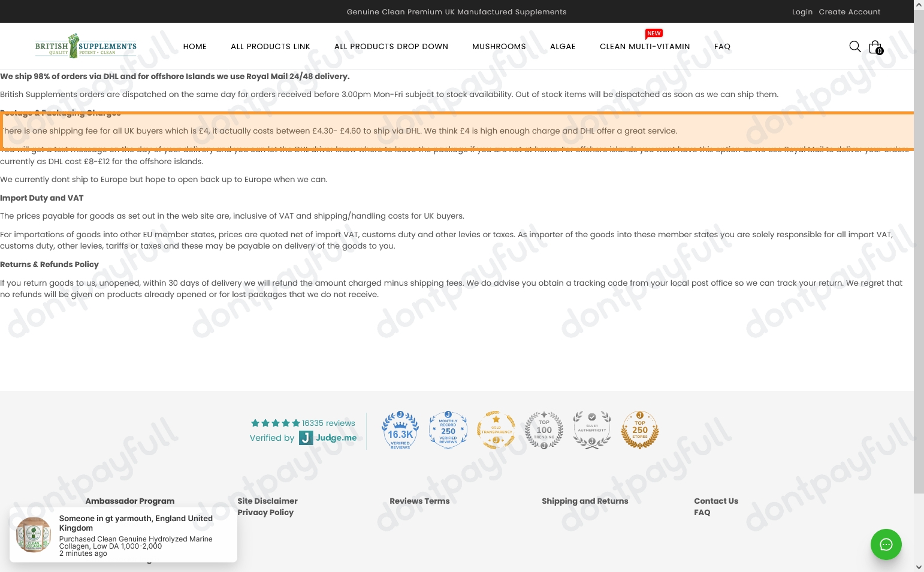
Task: Go to the Algae menu item
Action: pyautogui.click(x=563, y=47)
